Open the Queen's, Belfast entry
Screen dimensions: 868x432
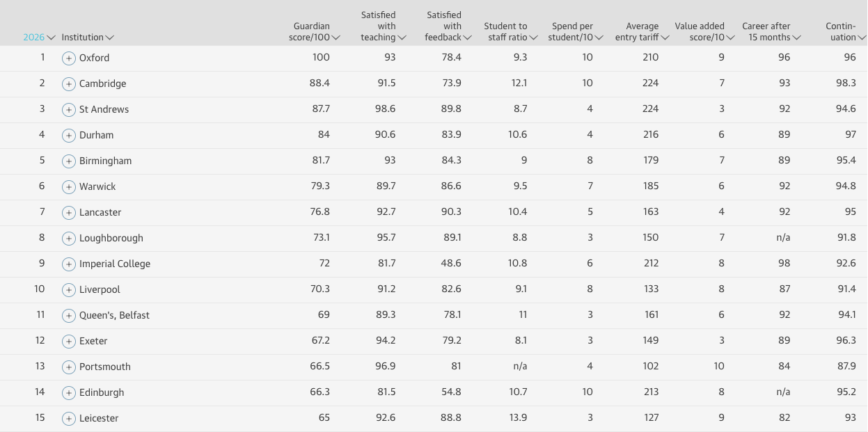click(114, 315)
